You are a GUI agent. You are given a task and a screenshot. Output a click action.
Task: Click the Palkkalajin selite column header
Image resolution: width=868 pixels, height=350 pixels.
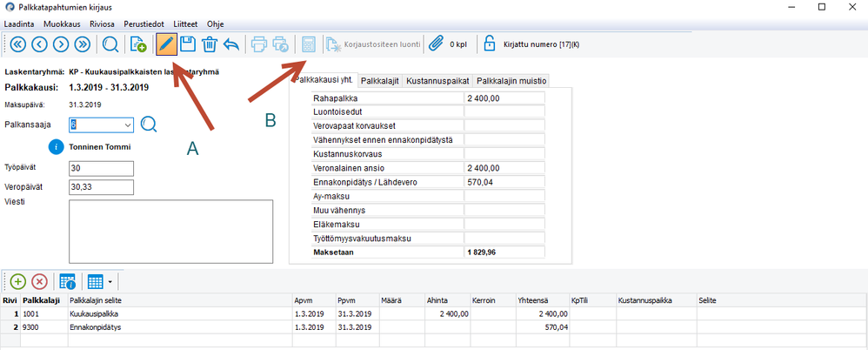tap(180, 300)
